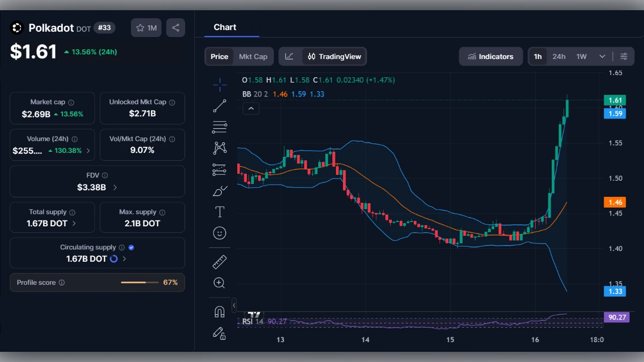Expand the time interval dropdown chevron
This screenshot has width=644, height=362.
click(602, 56)
